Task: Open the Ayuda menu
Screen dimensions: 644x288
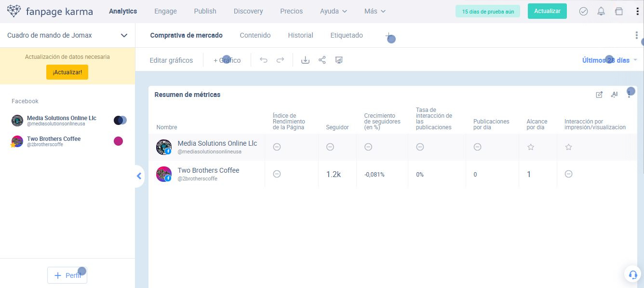Action: pyautogui.click(x=333, y=11)
